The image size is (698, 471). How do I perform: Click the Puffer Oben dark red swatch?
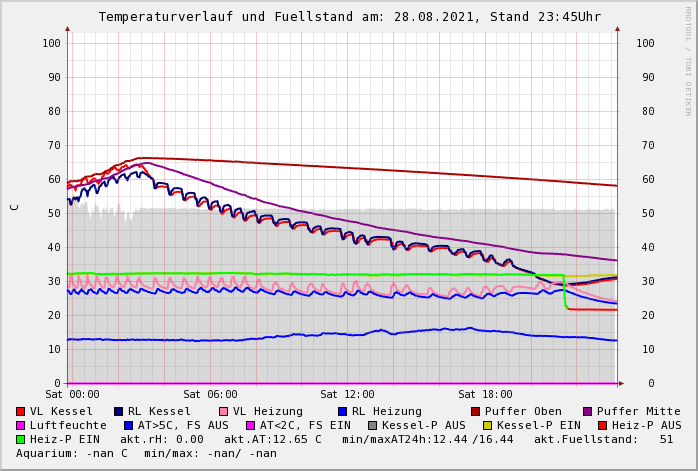click(x=475, y=411)
